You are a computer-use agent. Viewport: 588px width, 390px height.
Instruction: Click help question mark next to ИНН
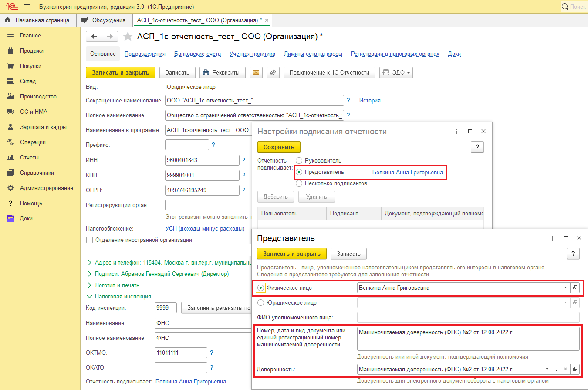point(244,160)
